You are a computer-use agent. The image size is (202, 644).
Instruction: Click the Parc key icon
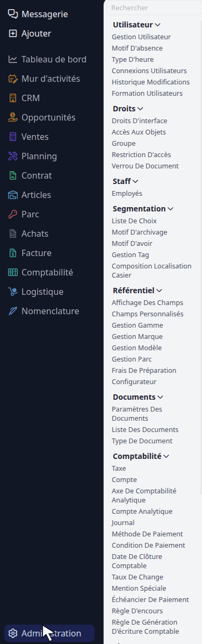coord(13,214)
